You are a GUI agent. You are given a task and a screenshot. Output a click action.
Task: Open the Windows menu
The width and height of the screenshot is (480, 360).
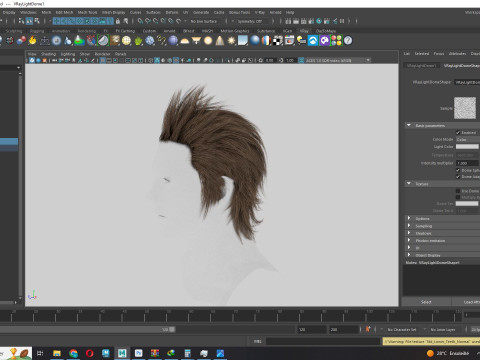28,12
